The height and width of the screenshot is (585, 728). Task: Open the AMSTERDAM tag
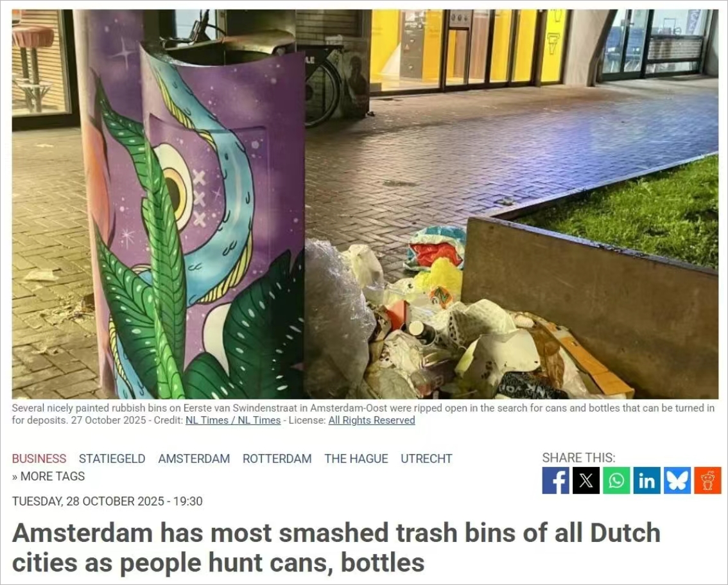click(194, 458)
